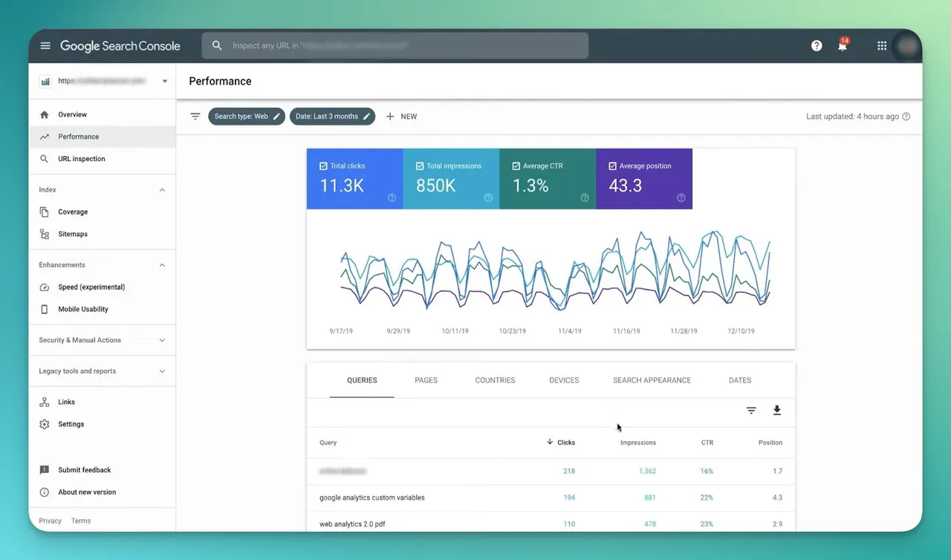Edit the Date filter pencil icon

366,117
